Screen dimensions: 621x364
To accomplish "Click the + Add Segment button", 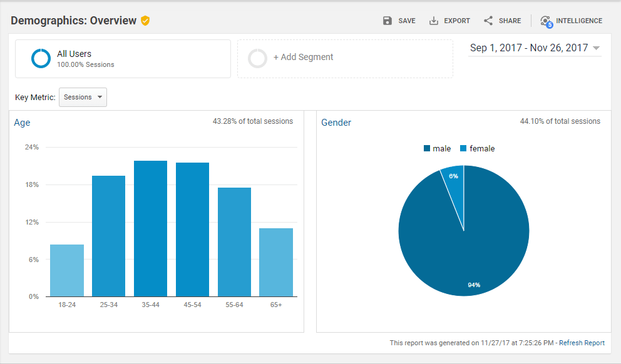I will 303,57.
